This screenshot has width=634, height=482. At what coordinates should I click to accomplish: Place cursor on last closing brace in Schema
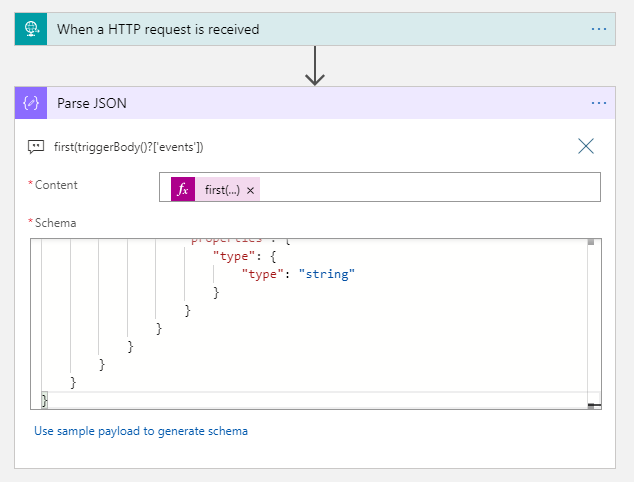point(44,400)
